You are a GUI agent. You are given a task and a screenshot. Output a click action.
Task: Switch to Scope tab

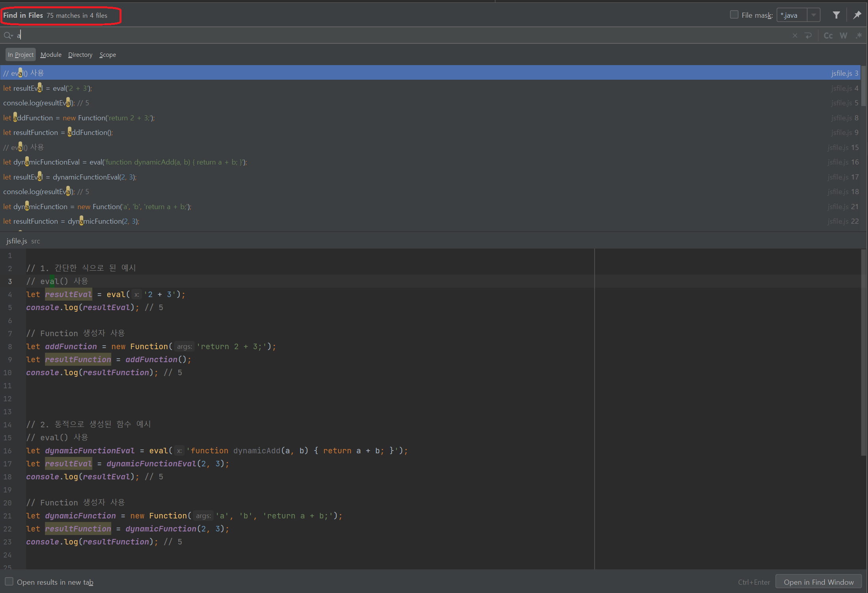click(108, 55)
